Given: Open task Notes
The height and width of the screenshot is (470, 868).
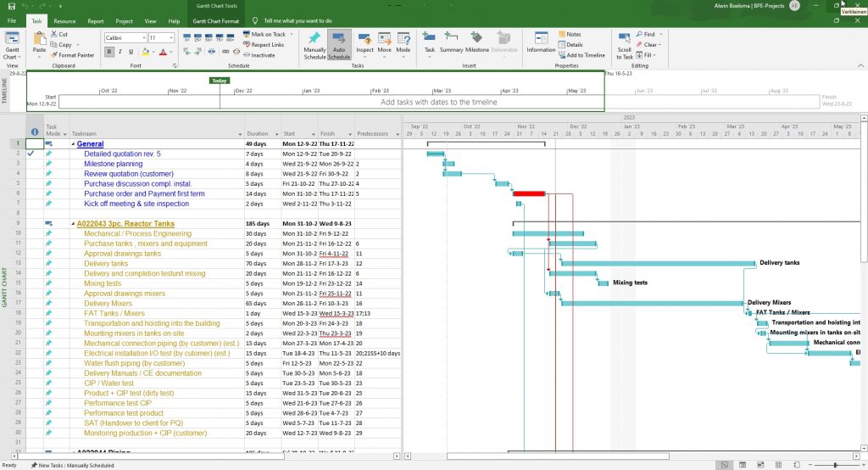Looking at the screenshot, I should [570, 35].
